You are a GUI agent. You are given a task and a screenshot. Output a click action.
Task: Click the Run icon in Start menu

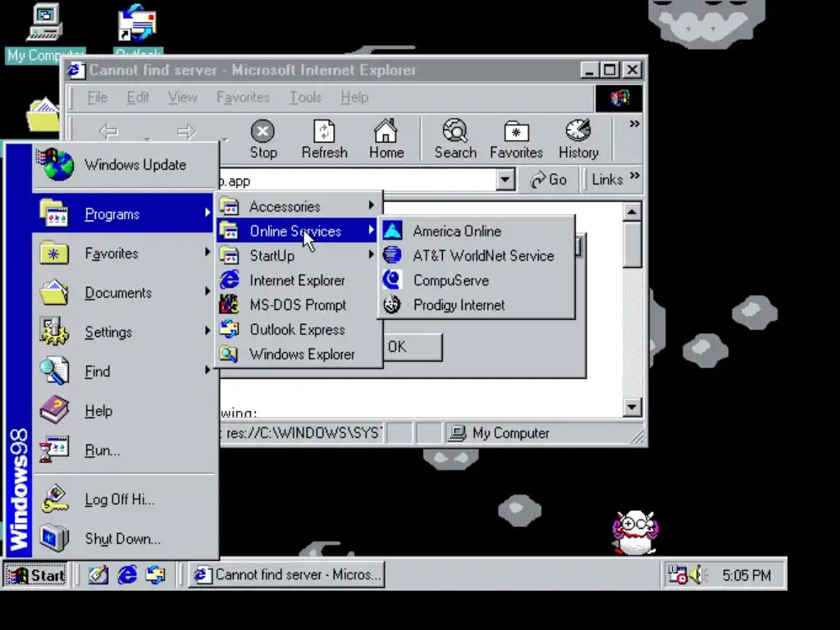coord(54,450)
